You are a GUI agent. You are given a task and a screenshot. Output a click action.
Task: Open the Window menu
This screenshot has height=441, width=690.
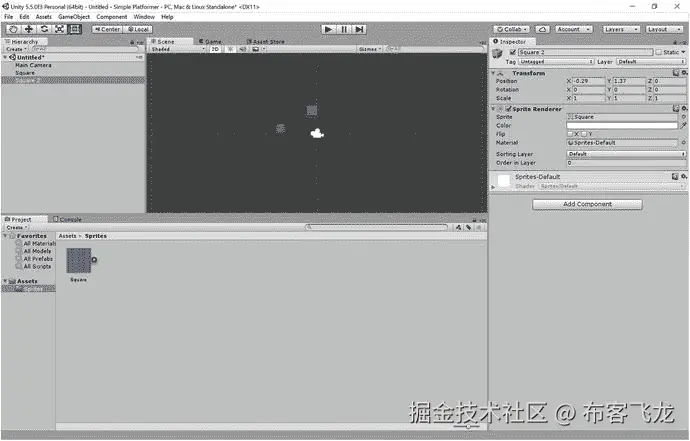[x=144, y=17]
